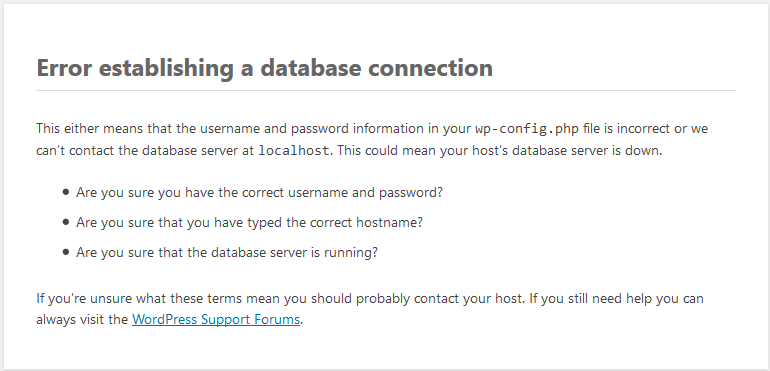Click 'Are you sure you have the correct username and password?'

(259, 193)
